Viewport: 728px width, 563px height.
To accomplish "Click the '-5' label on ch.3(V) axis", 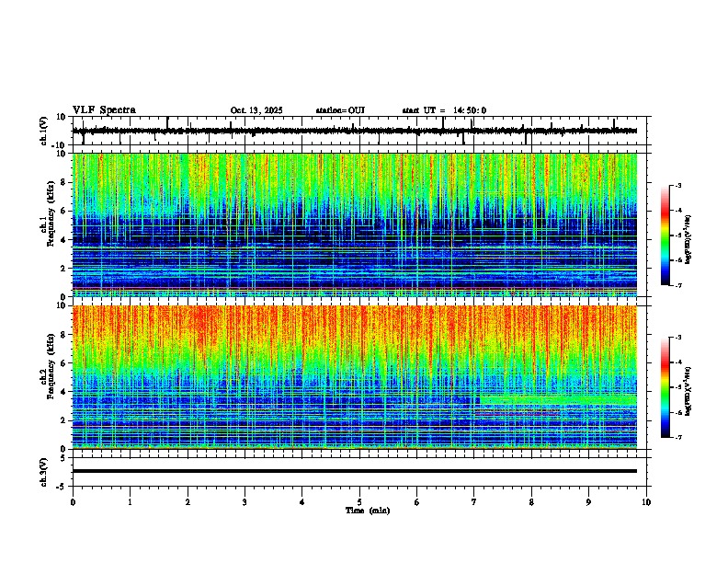I will coord(63,487).
